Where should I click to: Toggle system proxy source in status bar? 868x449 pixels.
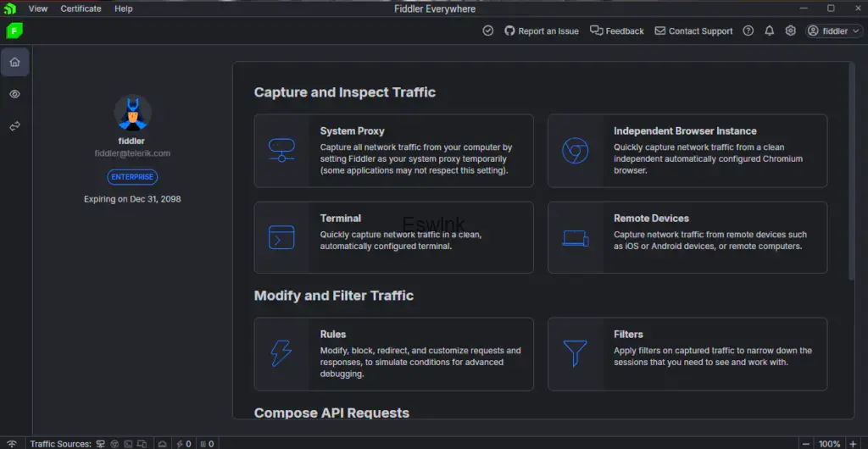pyautogui.click(x=101, y=443)
